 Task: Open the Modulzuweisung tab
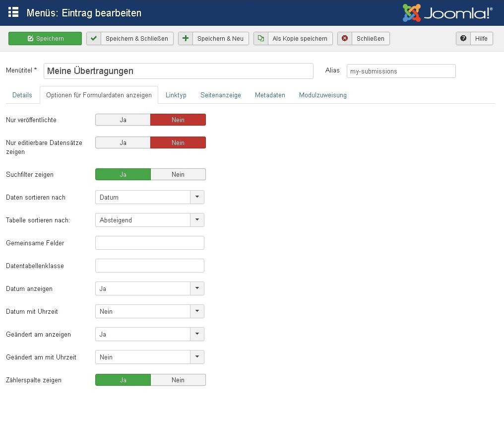point(322,95)
